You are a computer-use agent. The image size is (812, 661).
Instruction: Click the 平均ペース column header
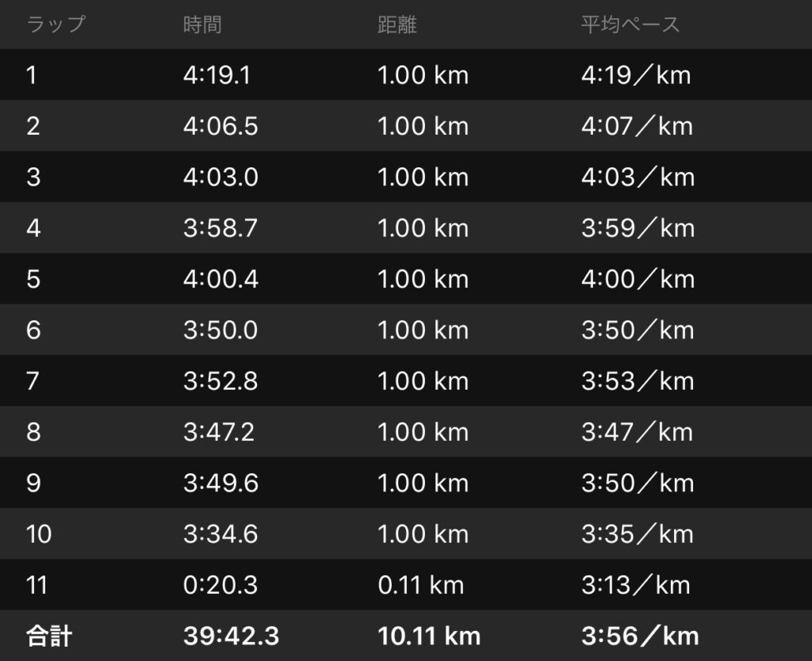tap(630, 25)
